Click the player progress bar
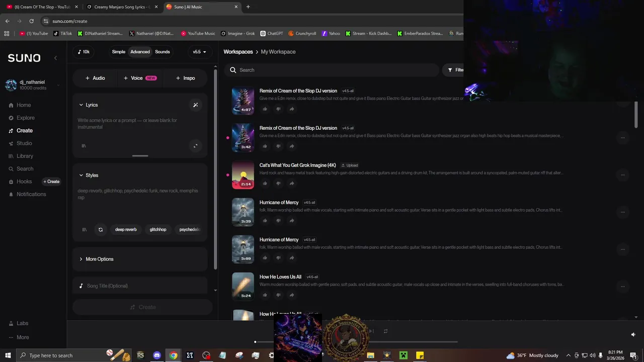 click(x=356, y=342)
